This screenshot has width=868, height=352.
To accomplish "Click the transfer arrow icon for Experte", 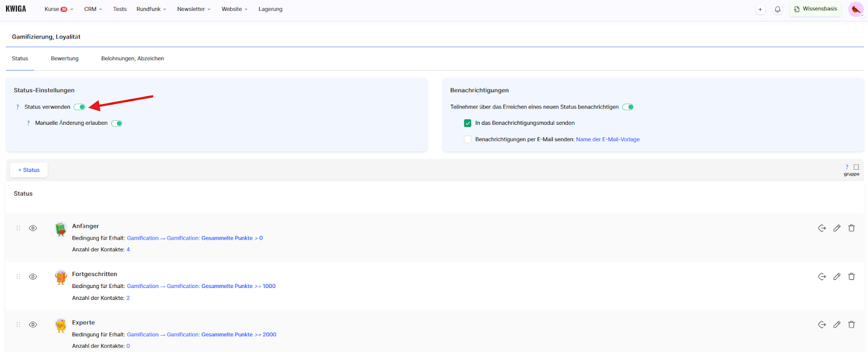I will [822, 325].
